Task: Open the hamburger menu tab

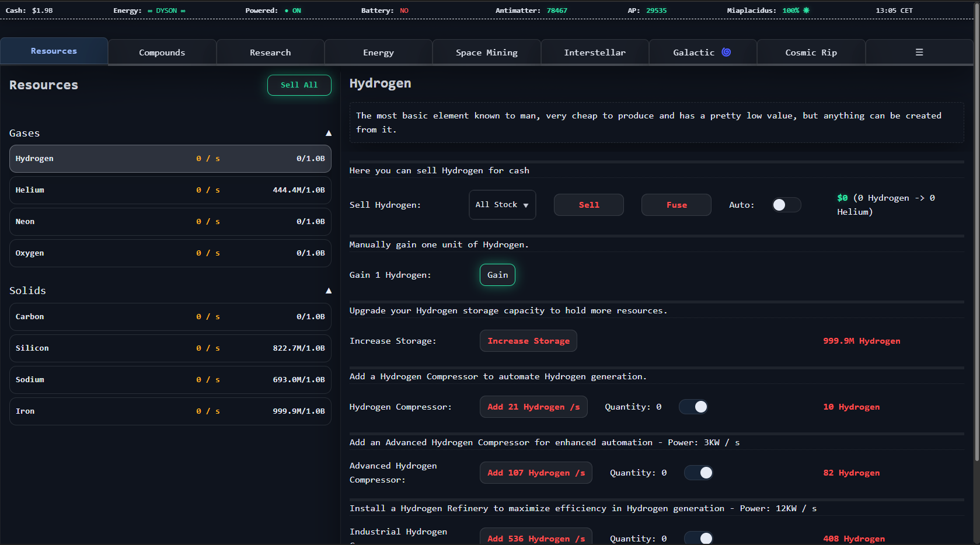Action: [x=919, y=52]
